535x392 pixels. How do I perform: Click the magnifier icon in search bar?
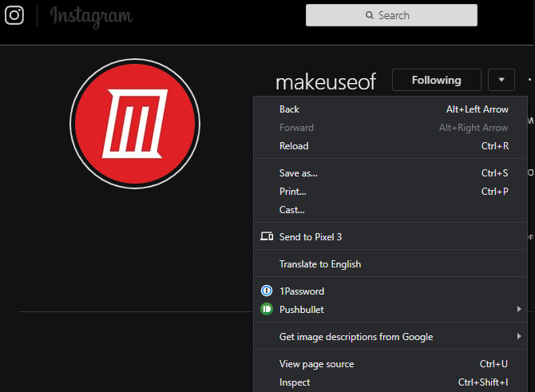coord(369,15)
